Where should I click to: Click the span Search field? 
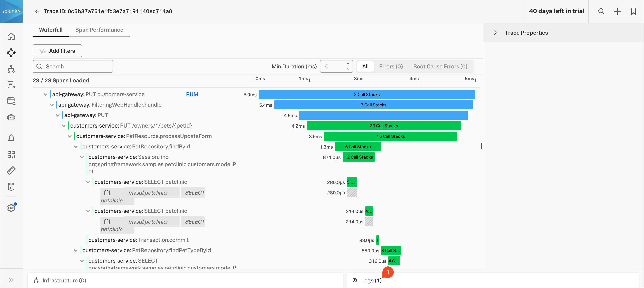pos(73,66)
